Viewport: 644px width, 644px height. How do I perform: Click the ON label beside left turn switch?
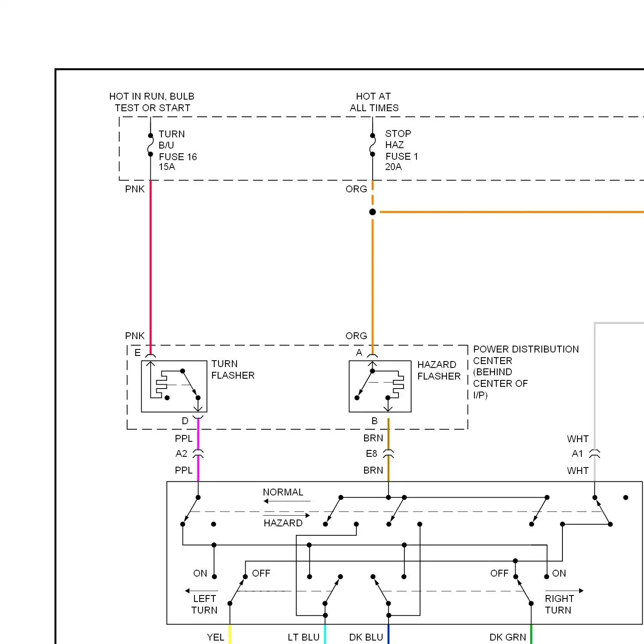pyautogui.click(x=200, y=574)
